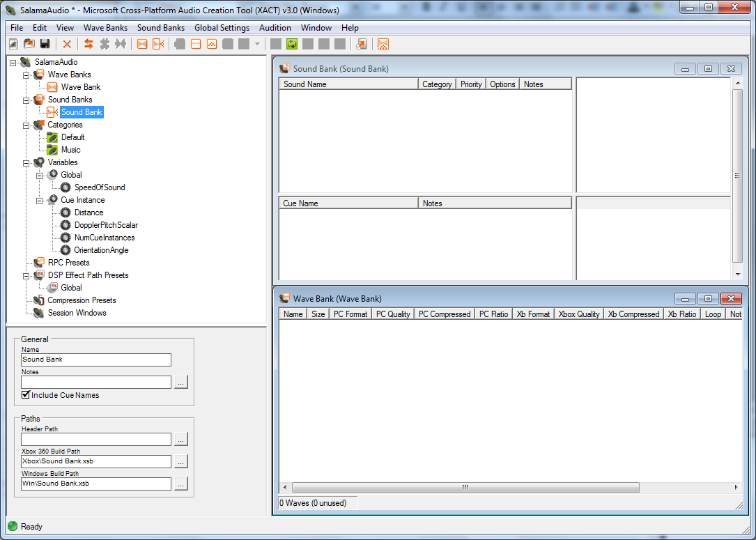Collapse the Sound Banks tree node
Screen dimensions: 756x540
[26, 100]
